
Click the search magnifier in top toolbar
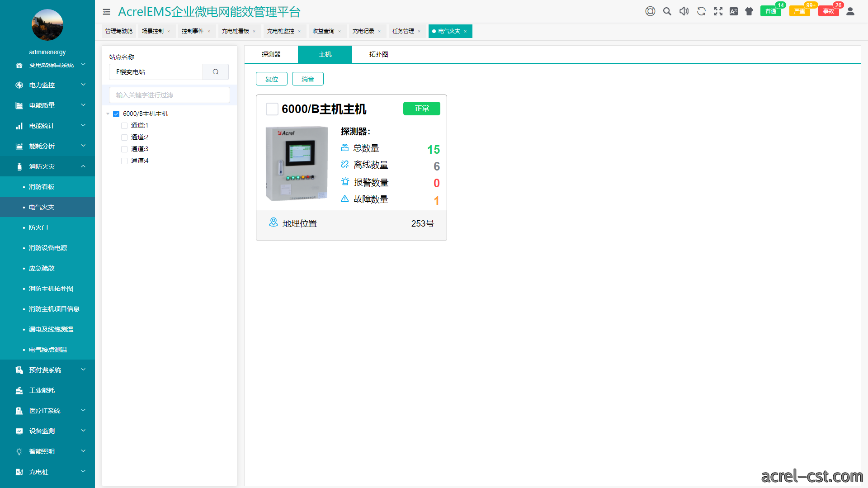click(667, 11)
